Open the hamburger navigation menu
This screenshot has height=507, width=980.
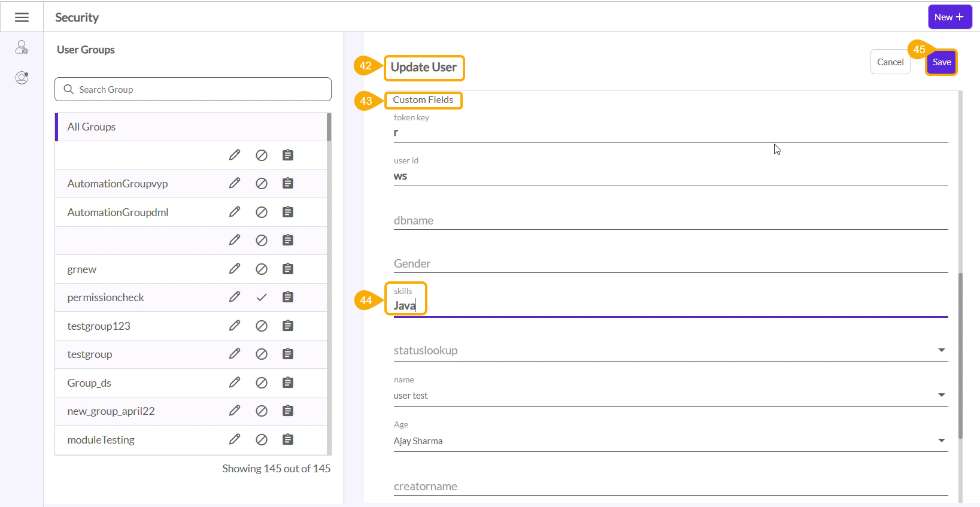(x=22, y=17)
